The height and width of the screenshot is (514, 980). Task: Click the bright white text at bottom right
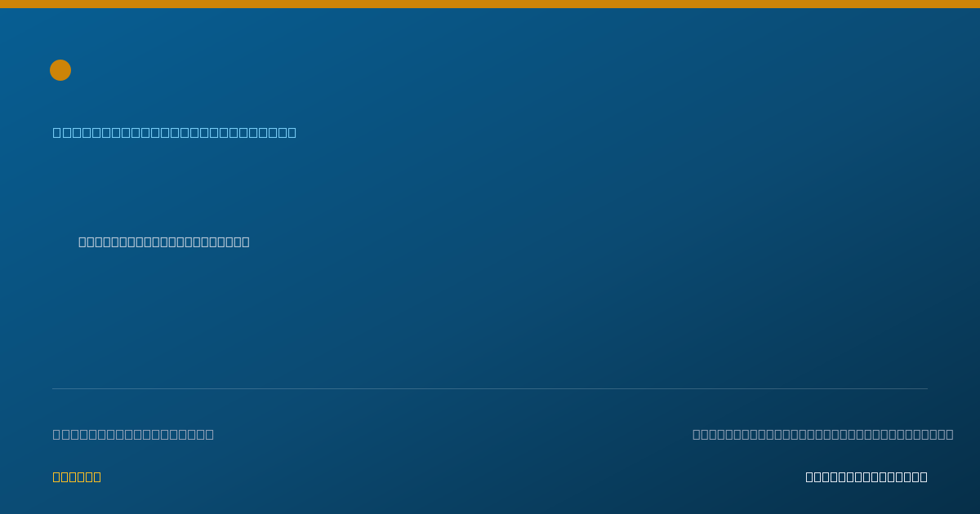click(866, 476)
